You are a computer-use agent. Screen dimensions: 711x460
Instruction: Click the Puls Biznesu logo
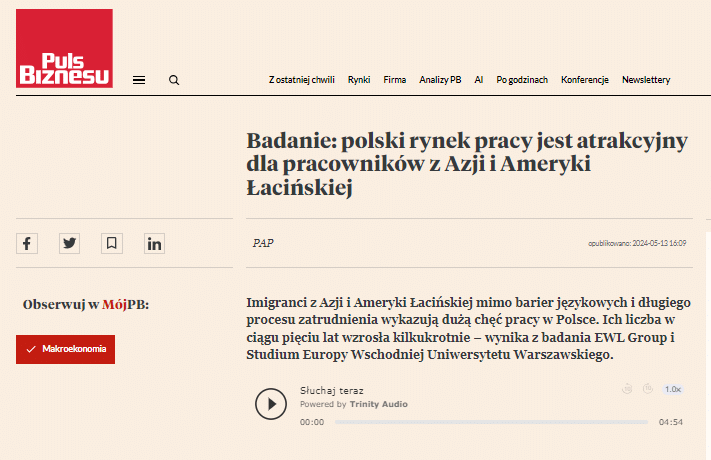64,49
